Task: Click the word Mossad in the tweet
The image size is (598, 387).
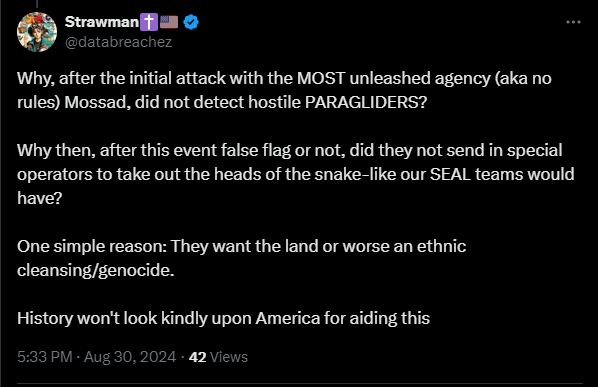Action: pyautogui.click(x=95, y=102)
